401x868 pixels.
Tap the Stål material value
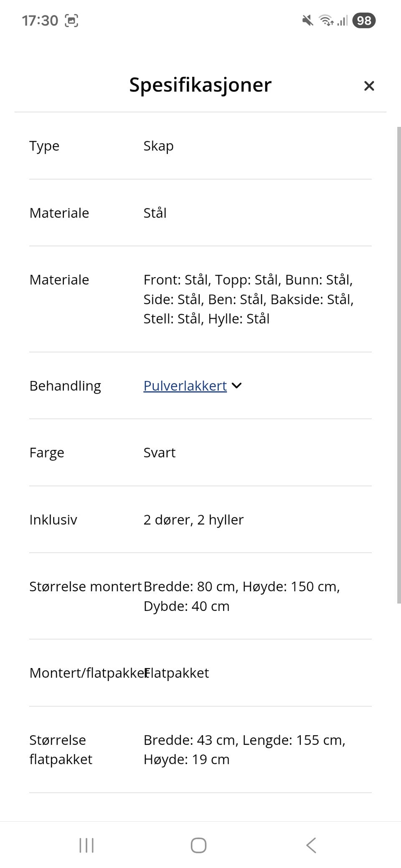[155, 213]
